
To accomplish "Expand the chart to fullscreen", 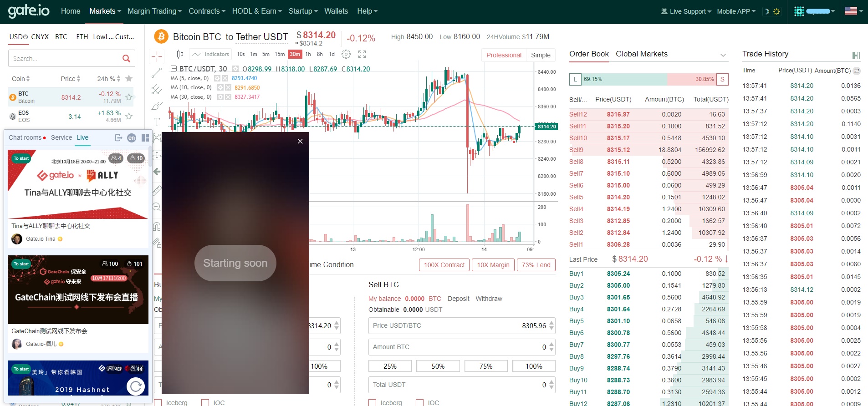I will pos(362,54).
